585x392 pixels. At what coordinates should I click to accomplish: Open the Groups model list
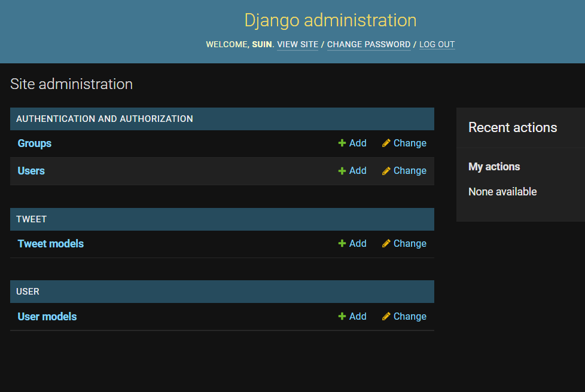[34, 143]
